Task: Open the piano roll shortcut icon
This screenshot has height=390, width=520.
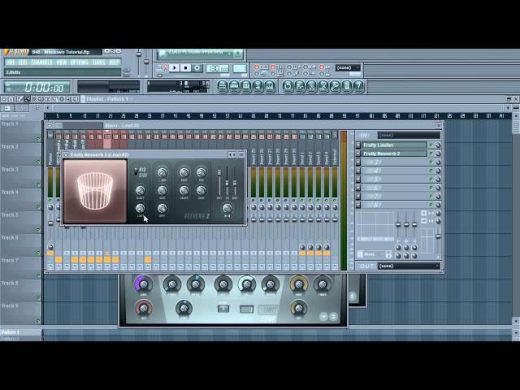Action: 246,86
